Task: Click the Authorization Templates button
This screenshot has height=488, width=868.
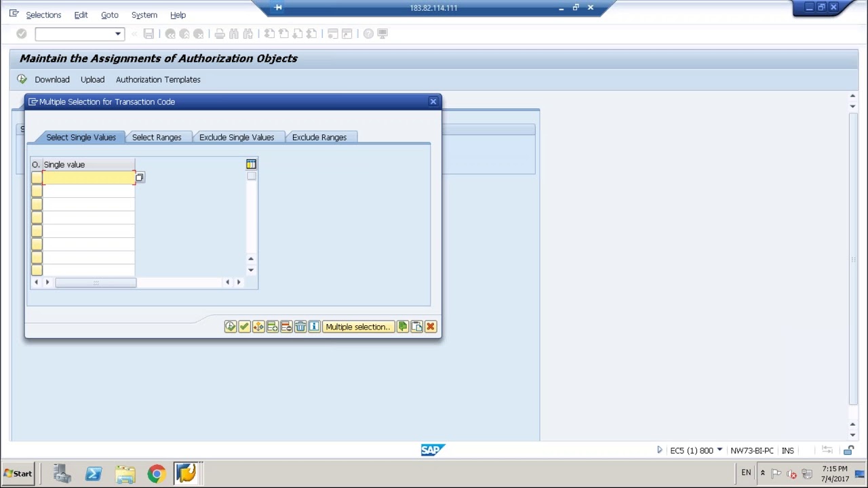Action: 158,79
